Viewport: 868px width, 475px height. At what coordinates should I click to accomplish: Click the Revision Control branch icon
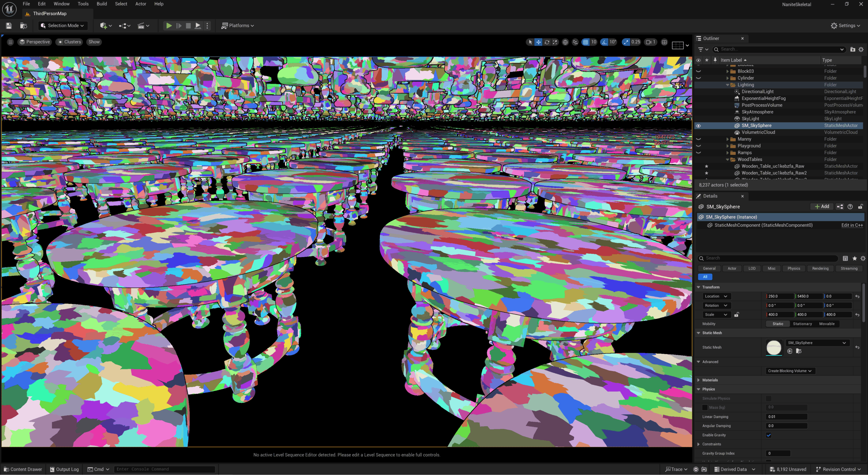[x=818, y=469]
